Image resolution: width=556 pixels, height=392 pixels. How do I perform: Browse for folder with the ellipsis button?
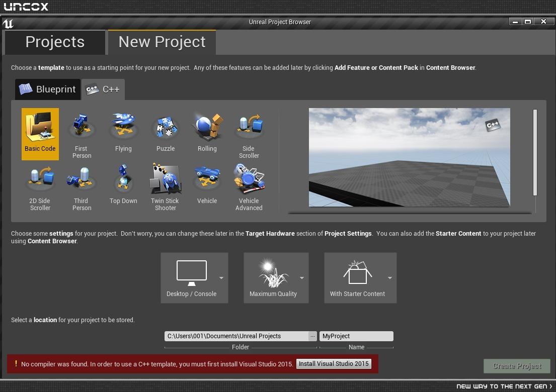point(312,336)
